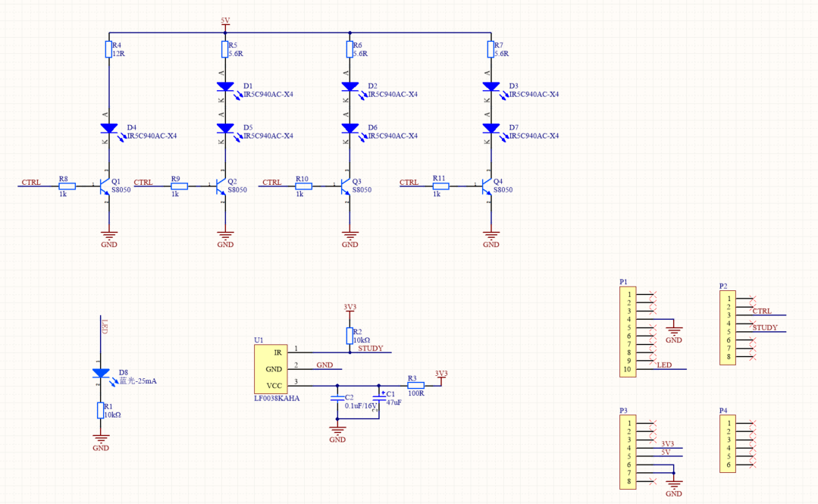Click the LF0038KAHA part name text

click(x=277, y=398)
